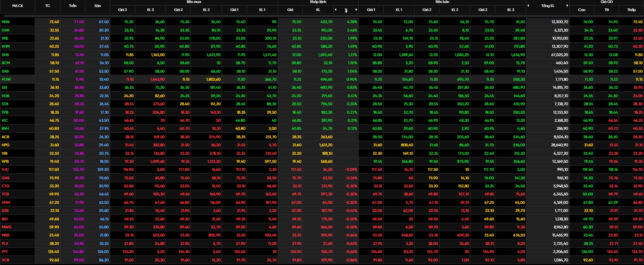Click the left arrow beside Tổng KL header

coord(528,5)
